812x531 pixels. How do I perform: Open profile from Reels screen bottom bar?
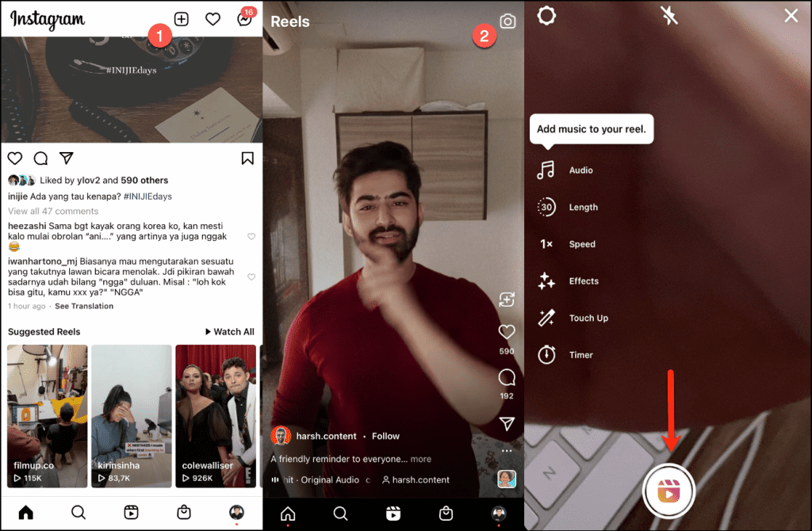coord(499,514)
